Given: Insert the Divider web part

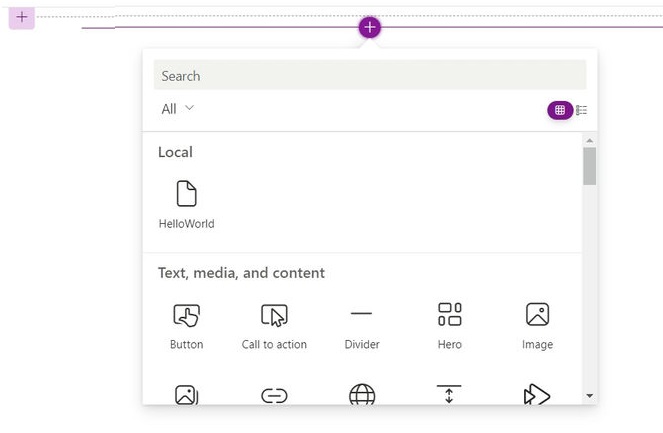Looking at the screenshot, I should [362, 326].
